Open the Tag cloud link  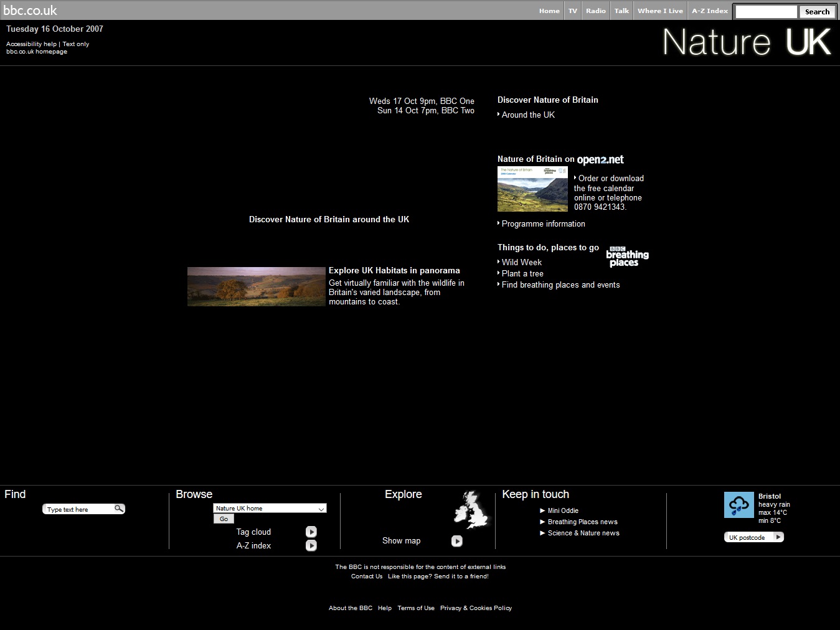(253, 532)
